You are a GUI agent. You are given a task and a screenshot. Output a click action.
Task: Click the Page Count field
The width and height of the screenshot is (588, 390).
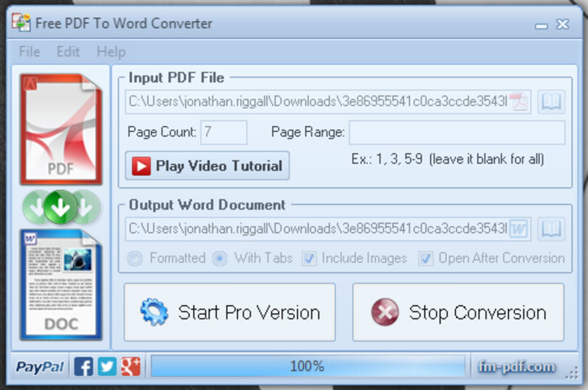[224, 132]
